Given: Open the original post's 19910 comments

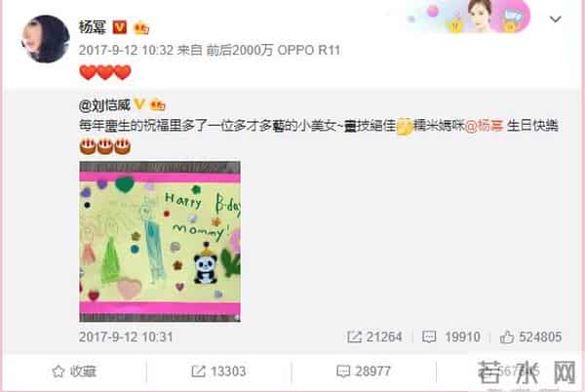Looking at the screenshot, I should [x=451, y=336].
